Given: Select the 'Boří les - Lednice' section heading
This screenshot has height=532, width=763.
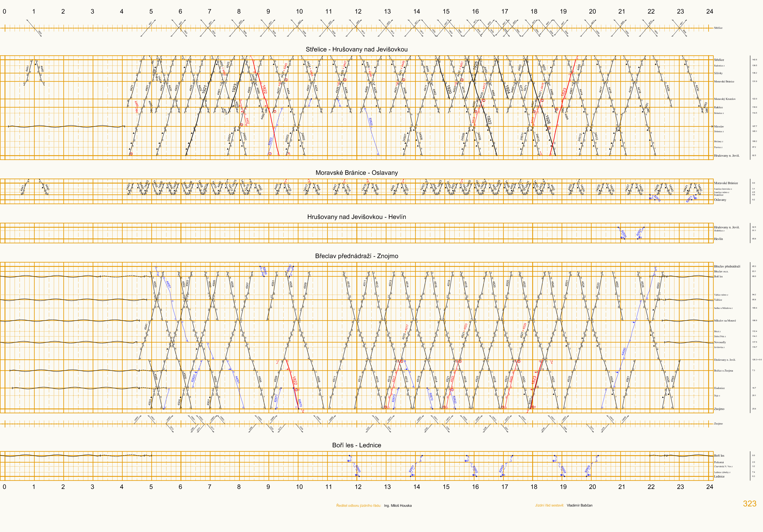Looking at the screenshot, I should (357, 445).
